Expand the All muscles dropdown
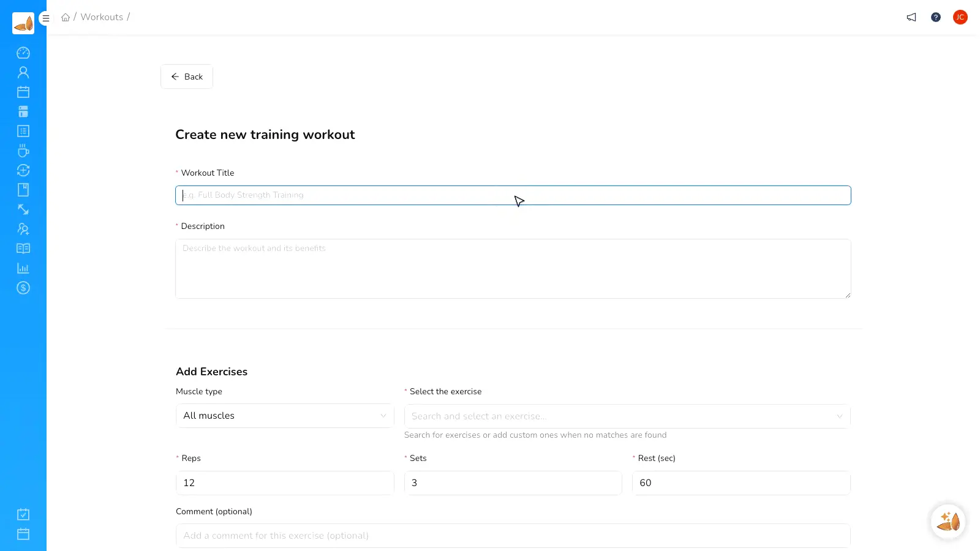 pyautogui.click(x=285, y=416)
